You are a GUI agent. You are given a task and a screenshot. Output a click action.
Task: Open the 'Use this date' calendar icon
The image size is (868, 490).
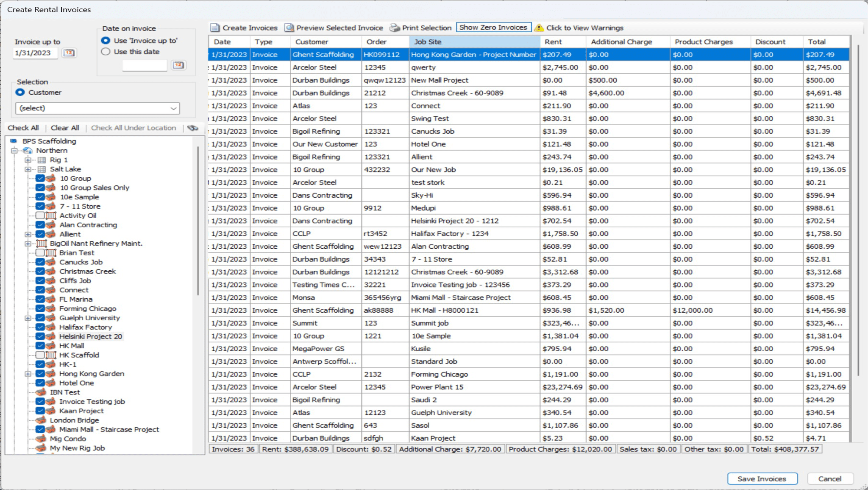coord(178,65)
